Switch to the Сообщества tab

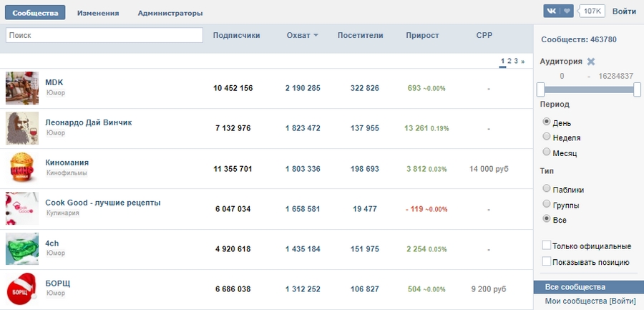(35, 13)
